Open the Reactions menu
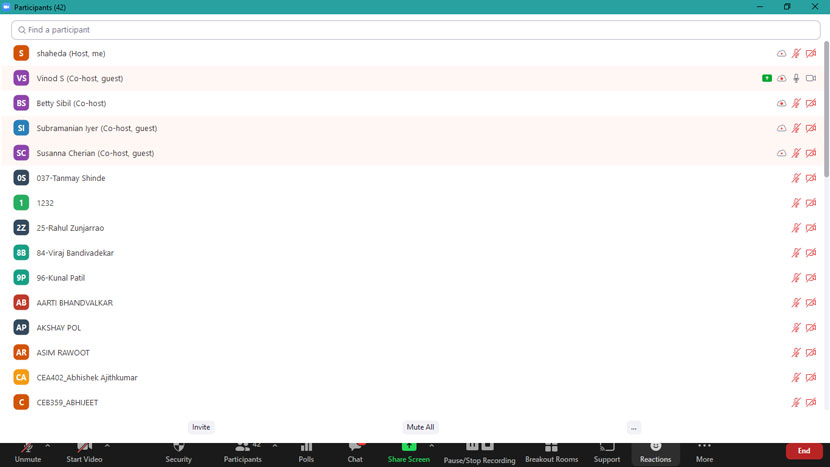830x467 pixels. point(655,452)
